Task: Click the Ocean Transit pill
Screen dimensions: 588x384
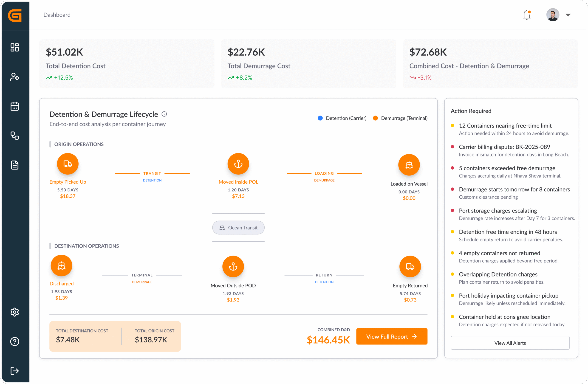Action: (238, 227)
